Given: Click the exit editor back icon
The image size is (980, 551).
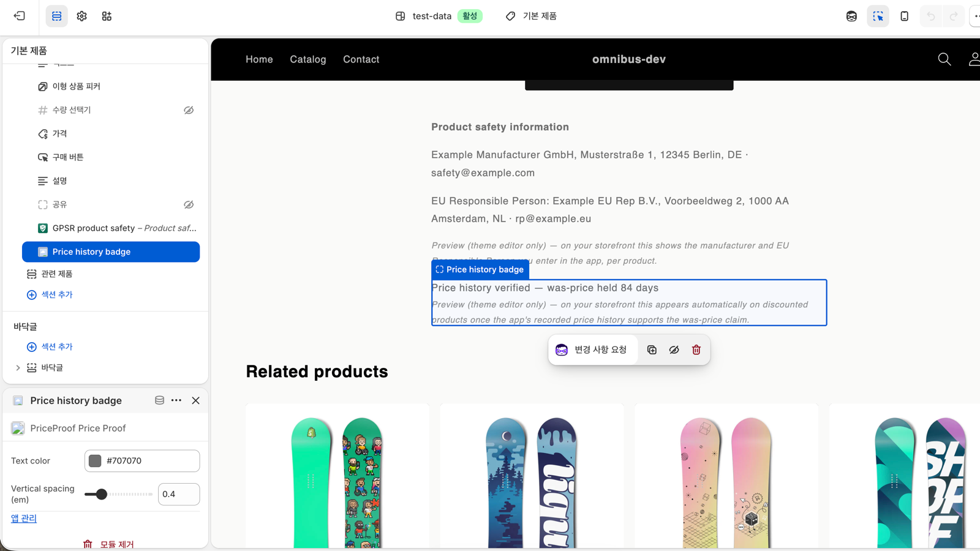Looking at the screenshot, I should (20, 16).
